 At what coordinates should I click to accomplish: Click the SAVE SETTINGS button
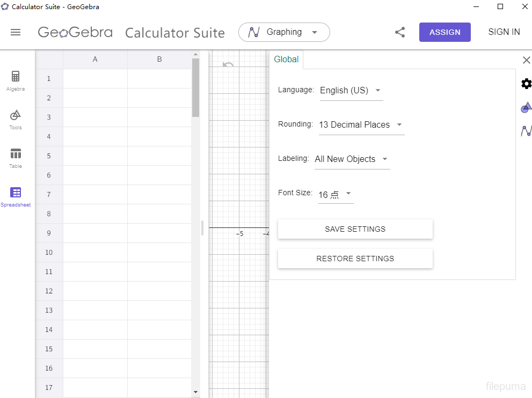(355, 229)
